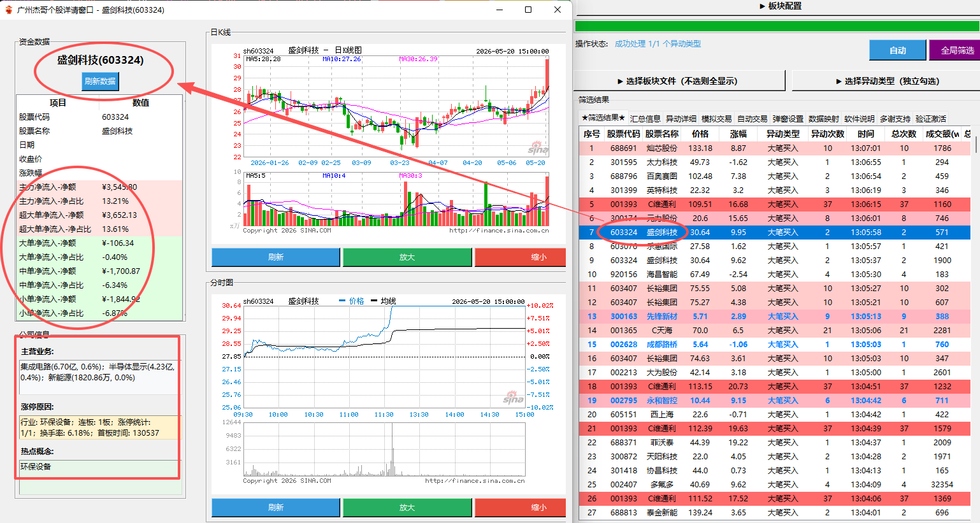This screenshot has height=523, width=980.
Task: Click the green progress bar at top
Action: pyautogui.click(x=777, y=26)
